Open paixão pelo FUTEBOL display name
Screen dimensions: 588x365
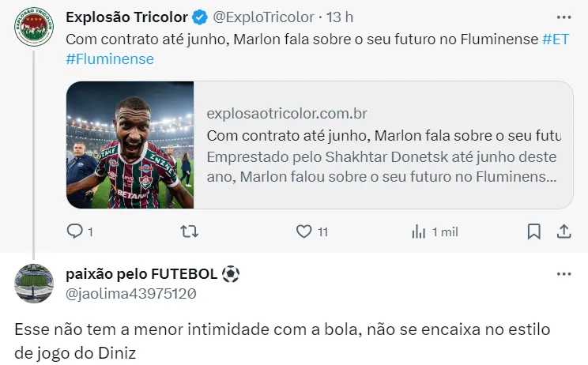pyautogui.click(x=153, y=274)
